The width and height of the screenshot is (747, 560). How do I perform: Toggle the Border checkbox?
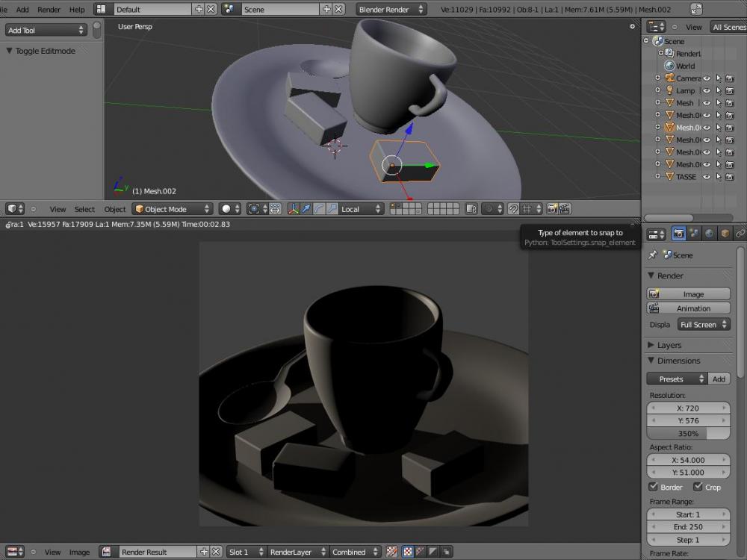pyautogui.click(x=653, y=487)
